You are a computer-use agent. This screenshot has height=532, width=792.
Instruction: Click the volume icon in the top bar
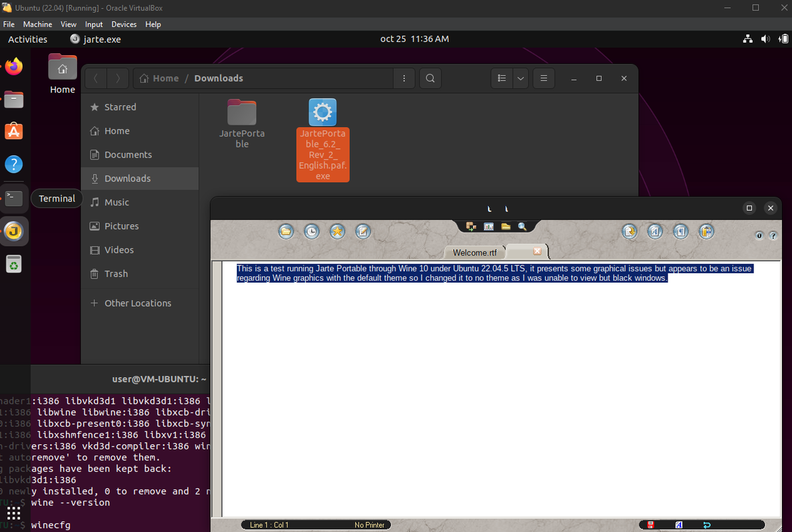(766, 39)
